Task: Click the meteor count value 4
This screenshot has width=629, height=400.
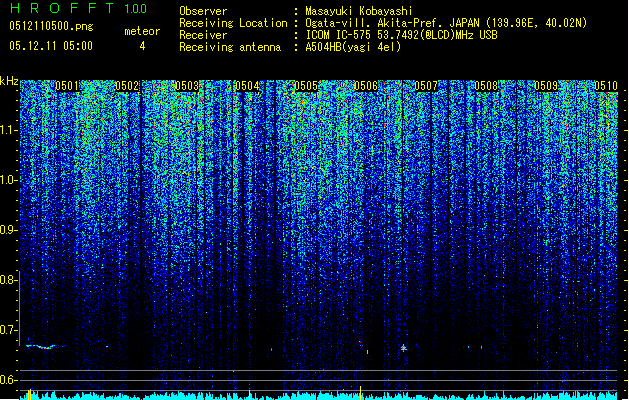Action: click(142, 46)
